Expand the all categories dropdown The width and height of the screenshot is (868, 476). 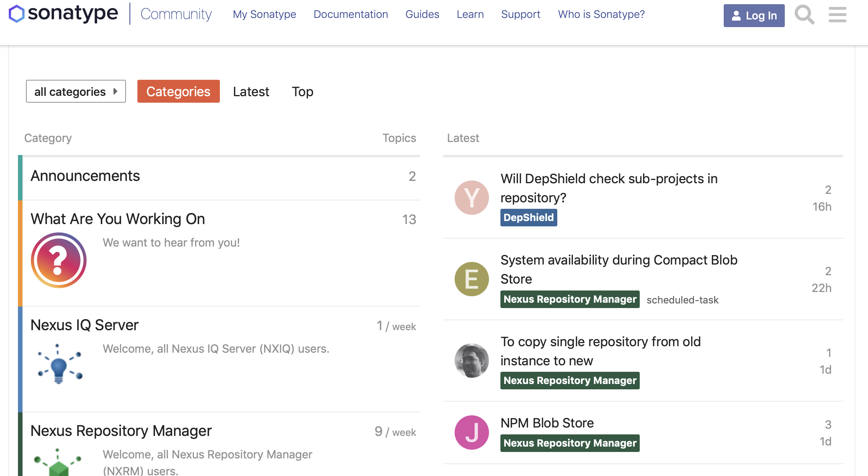pos(76,92)
